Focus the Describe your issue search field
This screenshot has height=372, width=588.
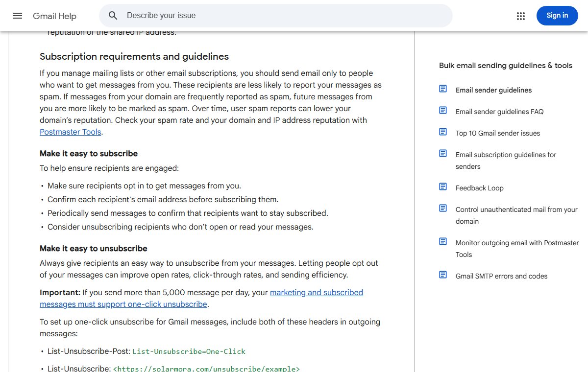pos(275,16)
